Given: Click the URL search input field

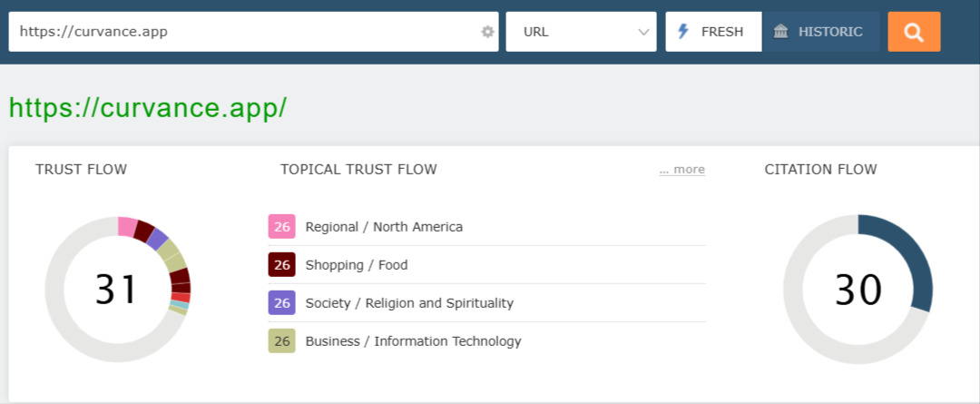Looking at the screenshot, I should [x=245, y=32].
